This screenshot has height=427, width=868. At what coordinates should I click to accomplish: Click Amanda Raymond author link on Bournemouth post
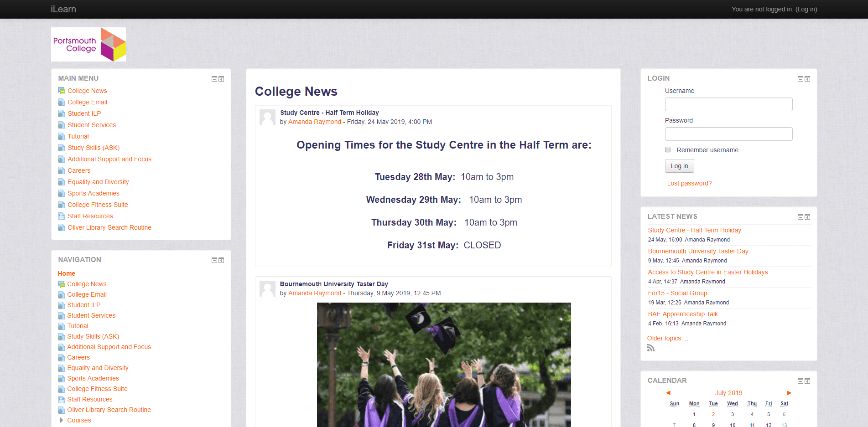click(x=315, y=293)
